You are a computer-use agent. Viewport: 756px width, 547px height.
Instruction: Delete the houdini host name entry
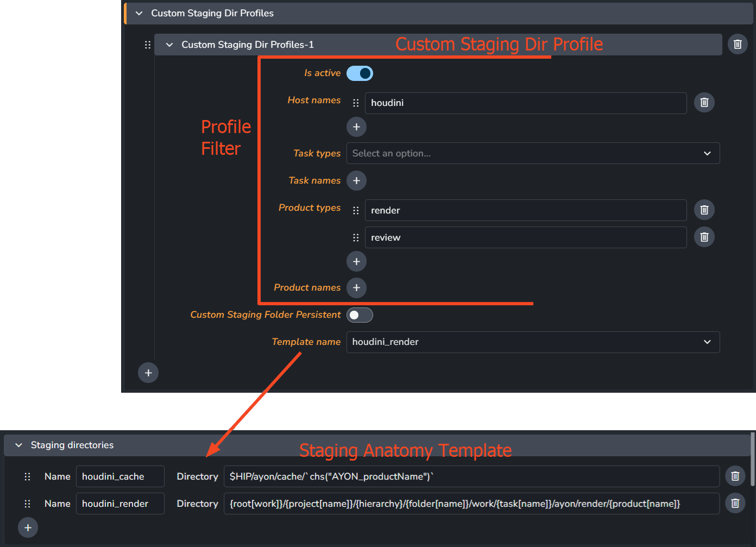click(704, 103)
